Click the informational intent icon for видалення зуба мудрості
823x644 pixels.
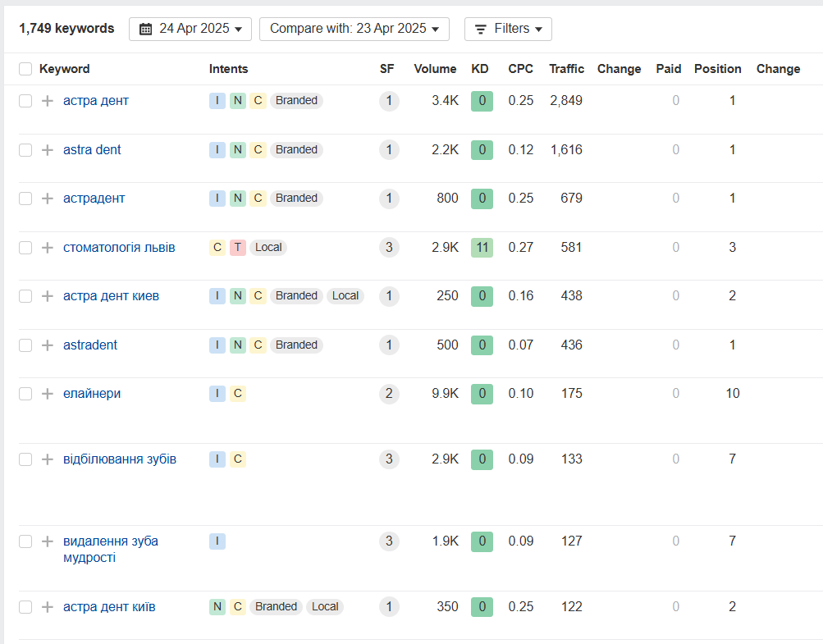point(217,541)
